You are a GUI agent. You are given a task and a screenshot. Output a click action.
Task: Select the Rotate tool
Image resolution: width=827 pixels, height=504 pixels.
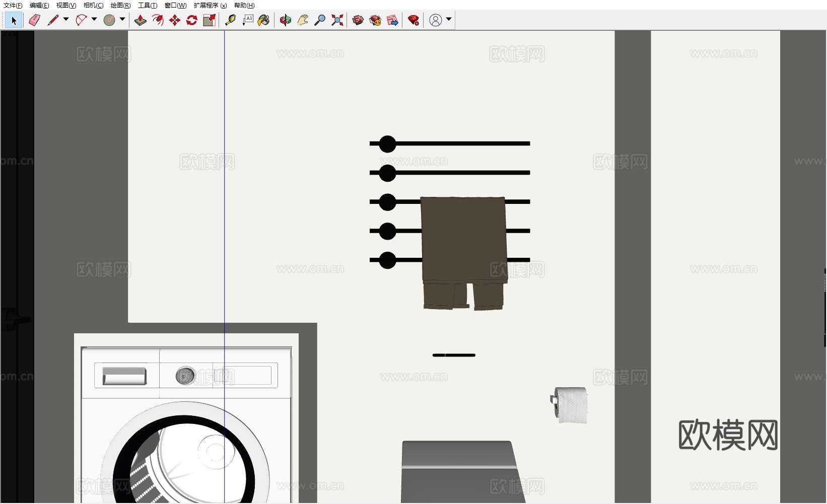point(192,20)
